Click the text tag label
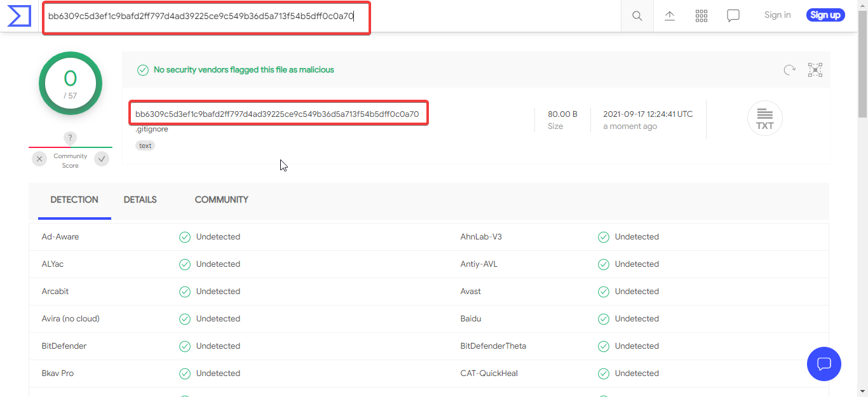868x397 pixels. click(x=146, y=145)
